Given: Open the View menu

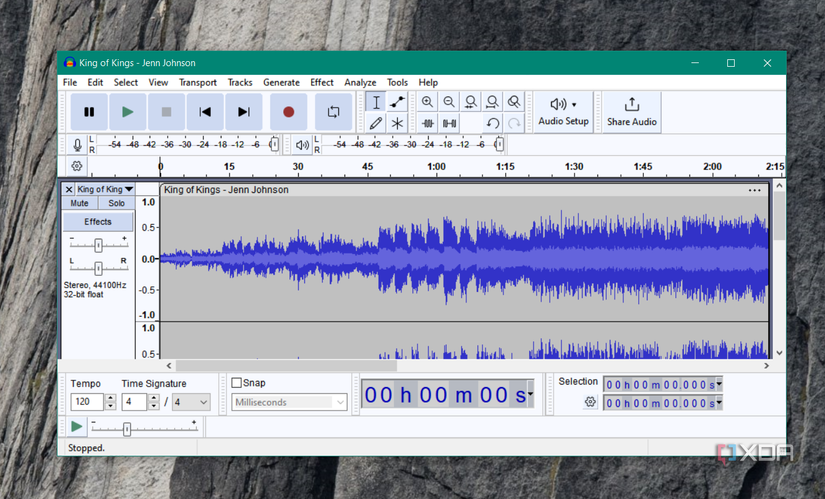Looking at the screenshot, I should point(158,83).
